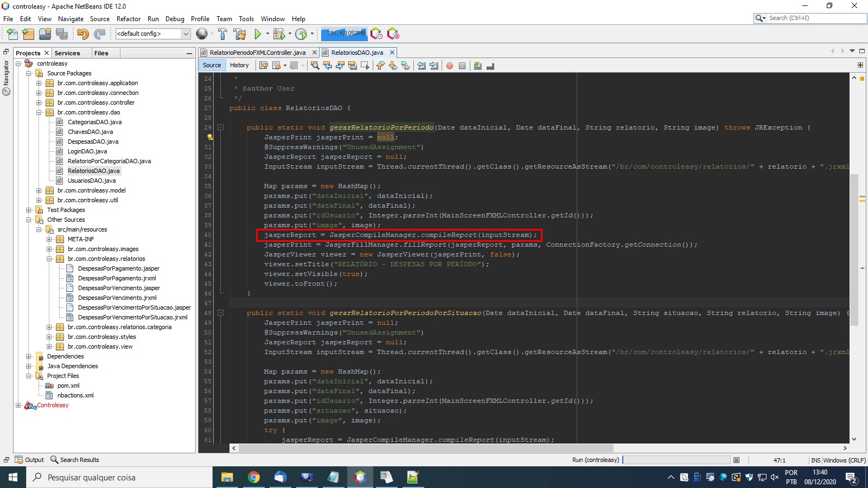Toggle the History editor view

pyautogui.click(x=239, y=65)
